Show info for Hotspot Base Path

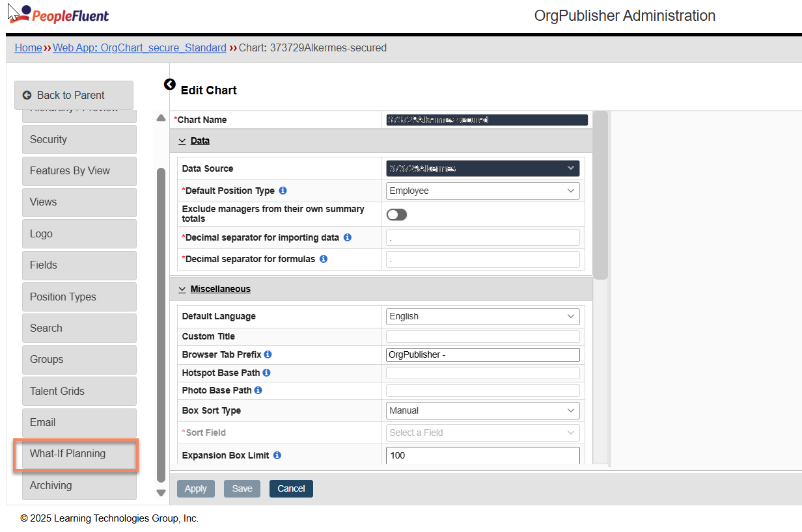266,373
